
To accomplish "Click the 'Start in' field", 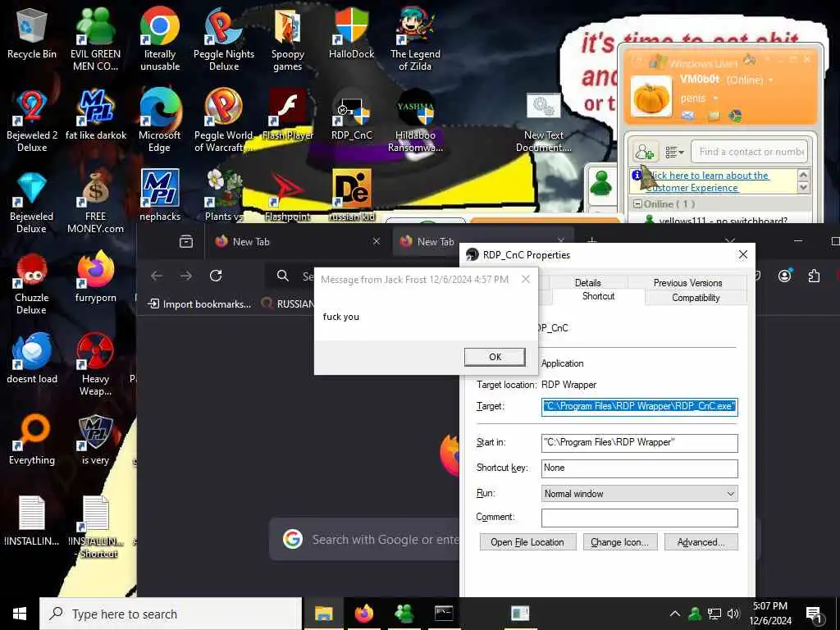I will pyautogui.click(x=639, y=442).
